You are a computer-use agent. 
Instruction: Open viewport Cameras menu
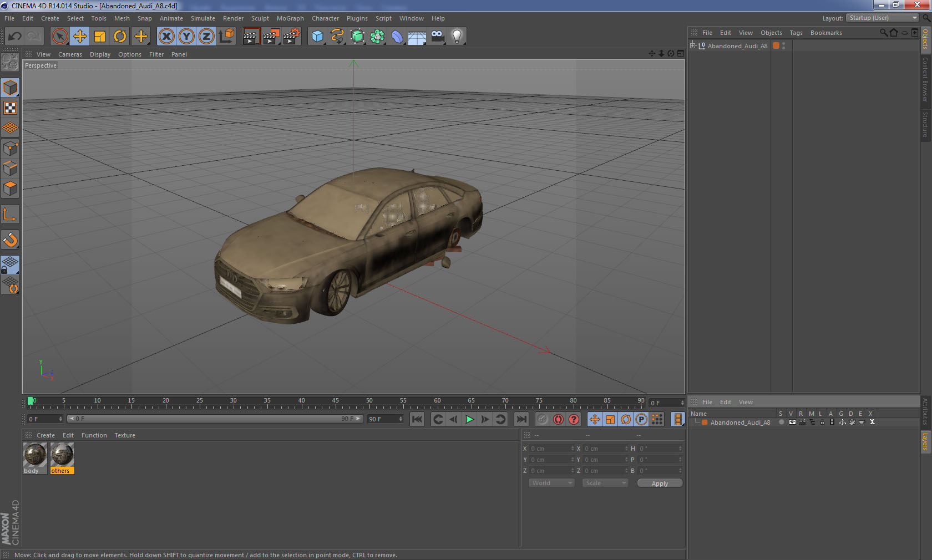click(70, 54)
